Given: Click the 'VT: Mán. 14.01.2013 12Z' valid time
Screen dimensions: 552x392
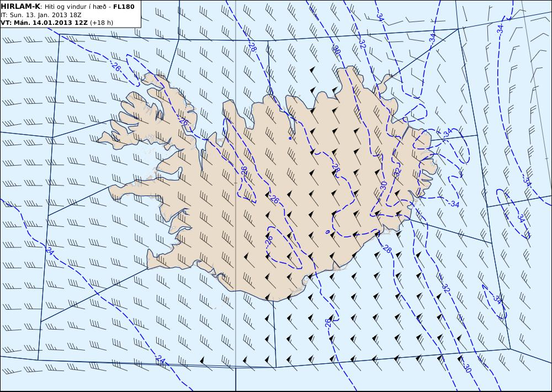Looking at the screenshot, I should (44, 23).
